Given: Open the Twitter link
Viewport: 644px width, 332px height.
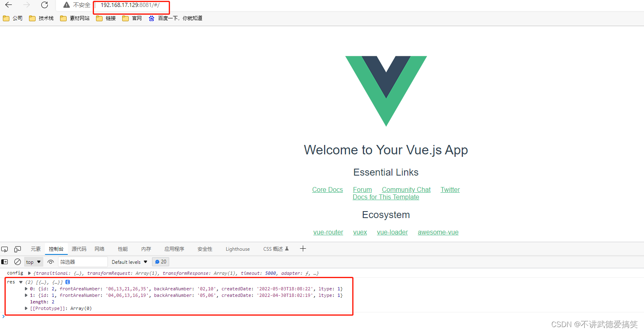Looking at the screenshot, I should [x=450, y=189].
